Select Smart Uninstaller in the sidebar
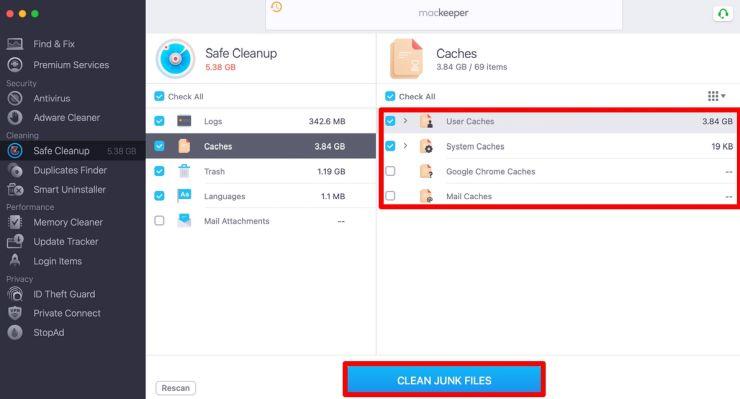This screenshot has height=399, width=740. (69, 189)
